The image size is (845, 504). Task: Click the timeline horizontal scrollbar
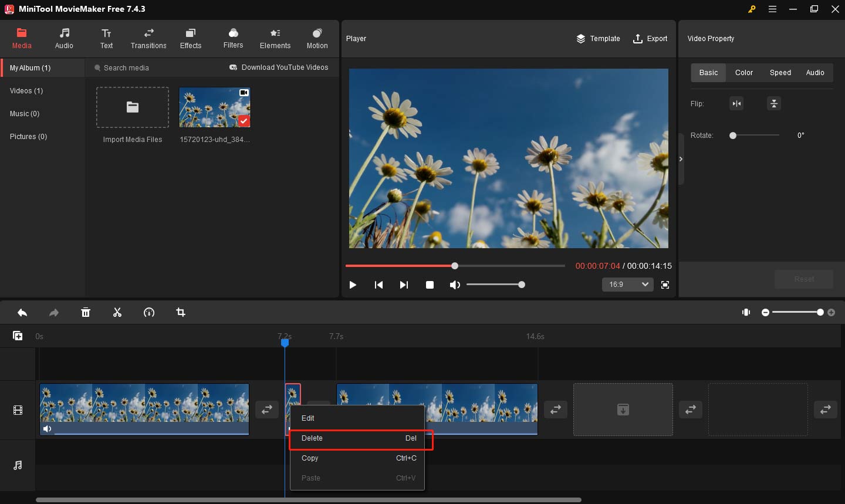pyautogui.click(x=309, y=500)
